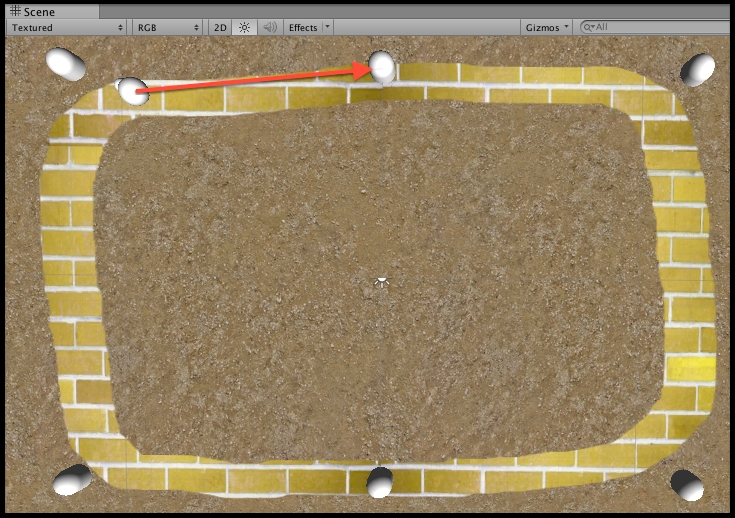
Task: Toggle 2D view mode
Action: coord(220,28)
